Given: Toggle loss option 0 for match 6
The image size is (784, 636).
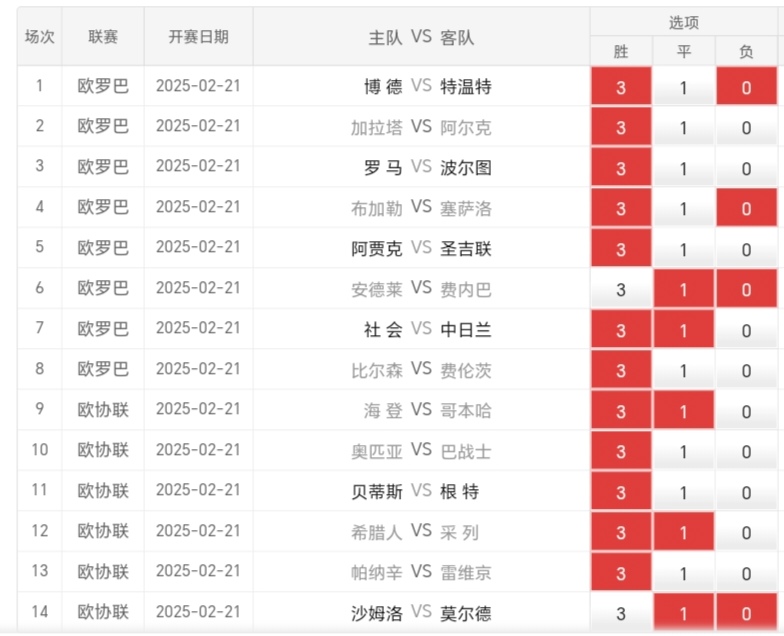Looking at the screenshot, I should [x=746, y=289].
